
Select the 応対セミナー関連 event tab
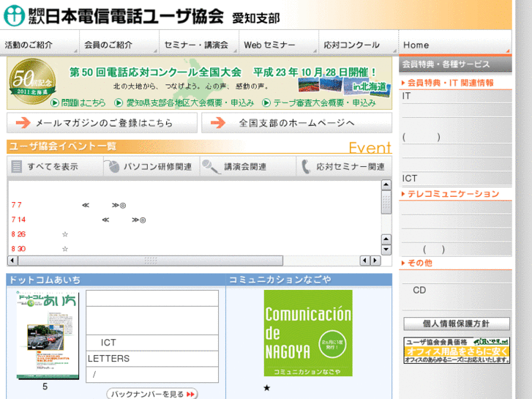(x=344, y=166)
